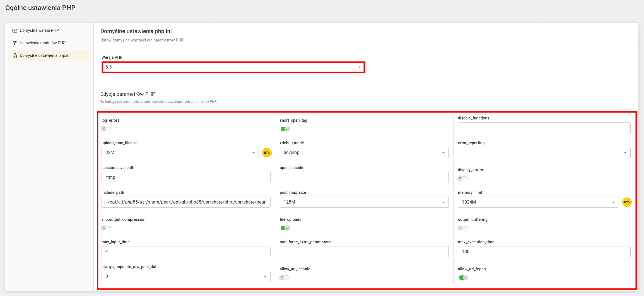Open the always_populate_raw_post_data dropdown
Image resolution: width=644 pixels, height=296 pixels.
coord(186,277)
